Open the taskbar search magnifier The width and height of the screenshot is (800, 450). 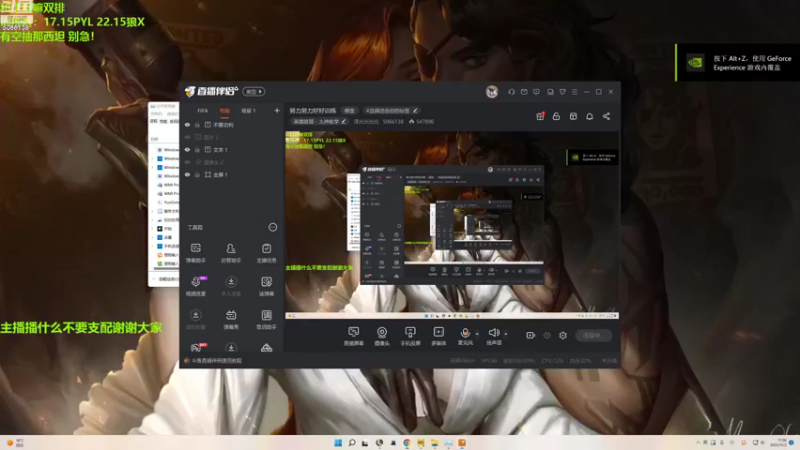pos(352,442)
